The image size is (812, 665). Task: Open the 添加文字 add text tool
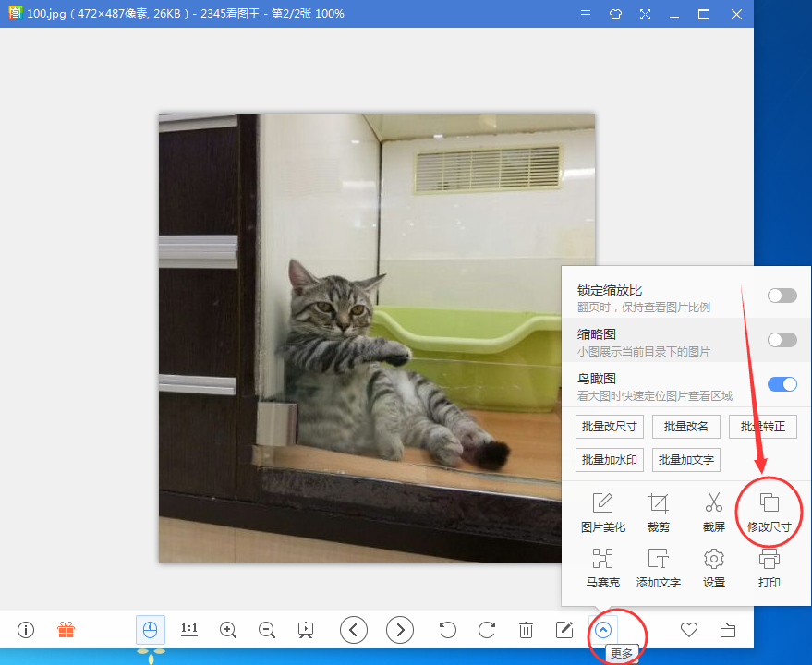click(659, 567)
